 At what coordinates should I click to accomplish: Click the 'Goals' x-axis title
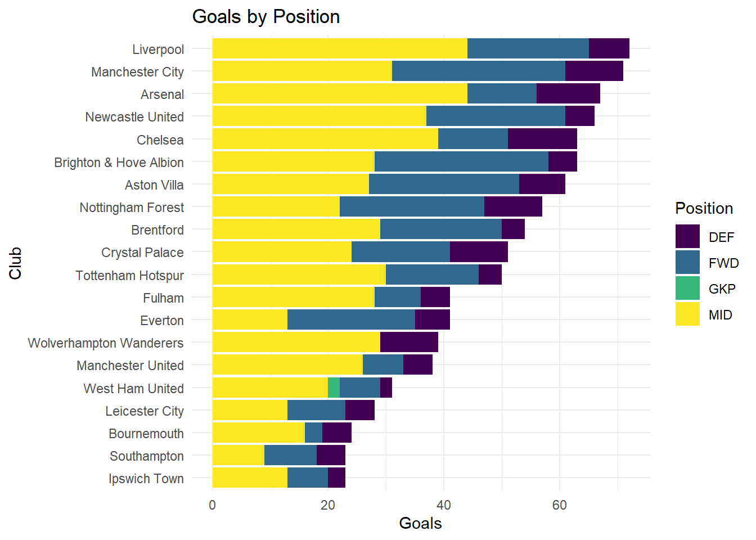[420, 523]
